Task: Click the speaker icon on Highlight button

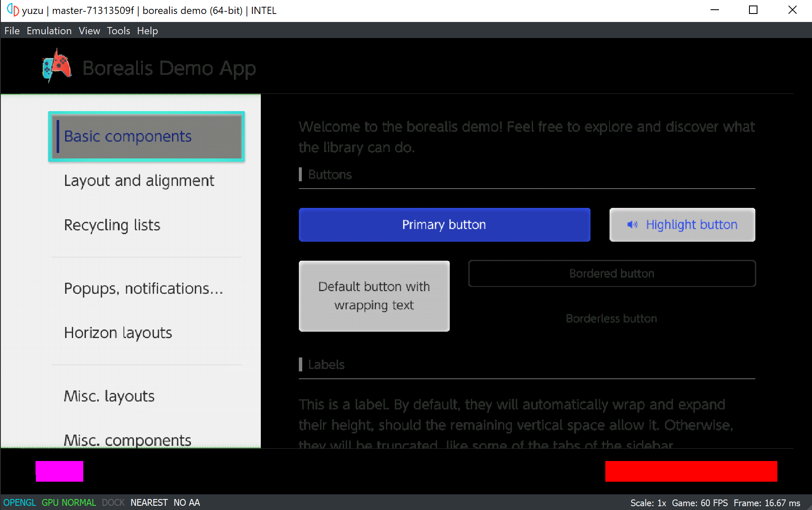Action: (632, 224)
